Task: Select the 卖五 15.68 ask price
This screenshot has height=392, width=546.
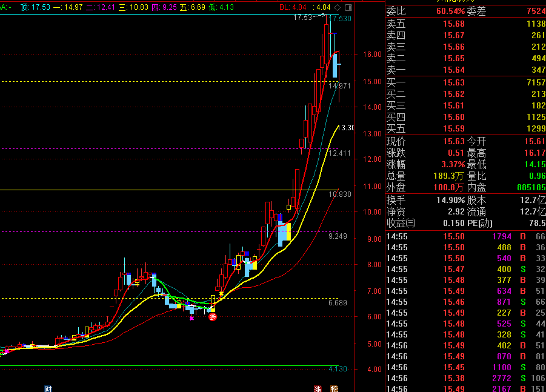Action: tap(454, 24)
